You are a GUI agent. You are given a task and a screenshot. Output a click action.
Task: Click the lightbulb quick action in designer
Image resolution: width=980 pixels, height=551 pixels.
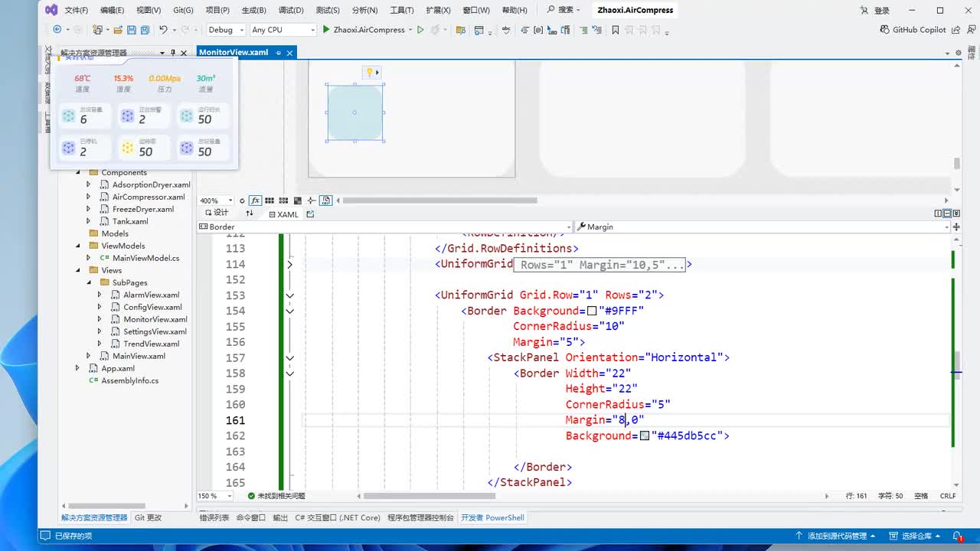pyautogui.click(x=369, y=72)
